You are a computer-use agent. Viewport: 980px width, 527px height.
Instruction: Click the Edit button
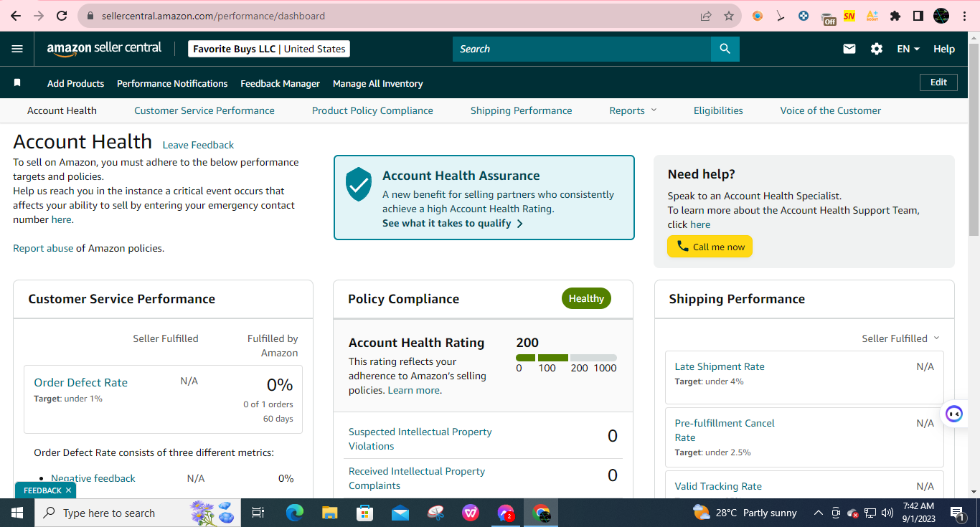tap(938, 82)
